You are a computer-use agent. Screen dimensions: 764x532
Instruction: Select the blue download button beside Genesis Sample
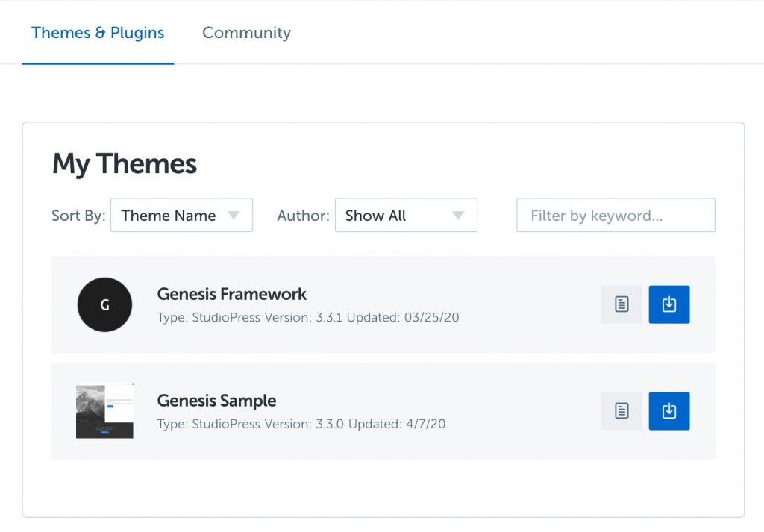668,411
